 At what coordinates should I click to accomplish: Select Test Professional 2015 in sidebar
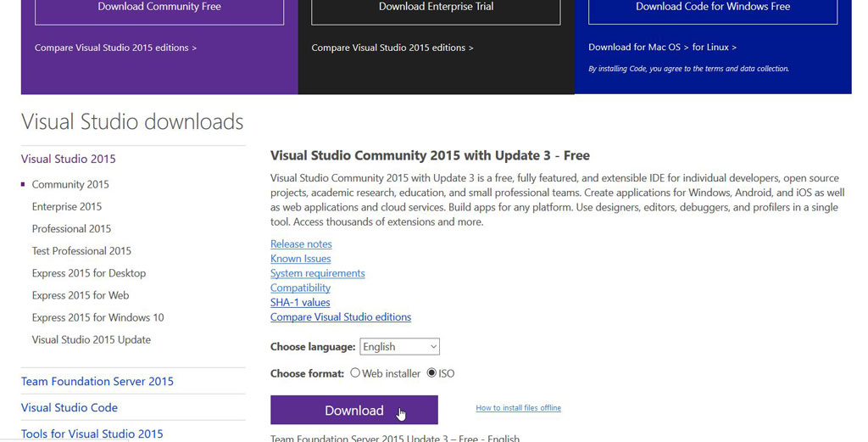click(x=81, y=251)
